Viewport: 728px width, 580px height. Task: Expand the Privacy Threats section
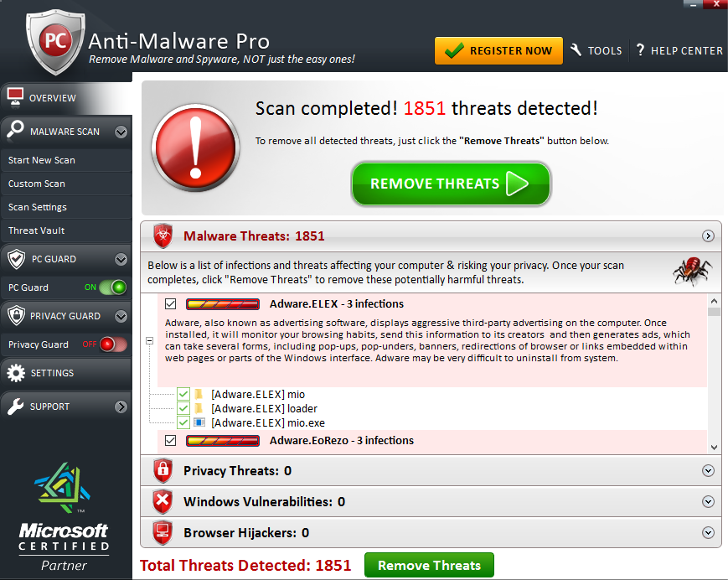(708, 471)
